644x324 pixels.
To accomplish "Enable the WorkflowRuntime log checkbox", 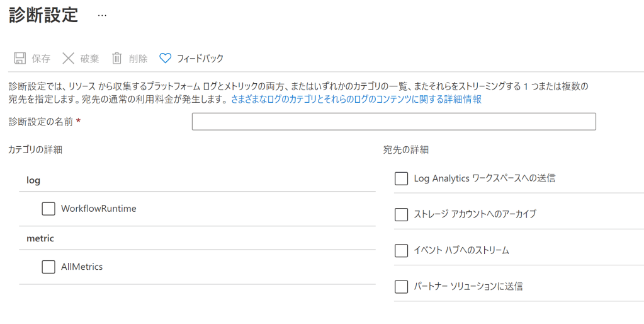I will pyautogui.click(x=48, y=209).
